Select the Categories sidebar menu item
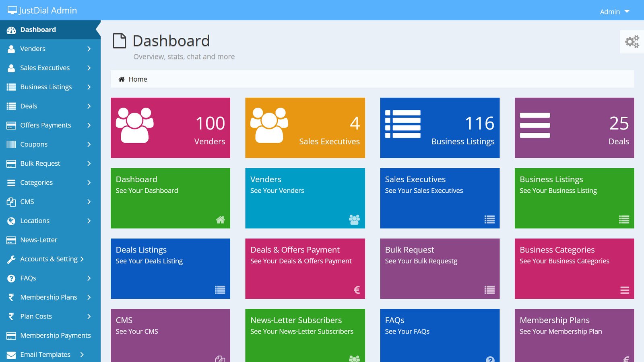The width and height of the screenshot is (644, 362). point(50,183)
